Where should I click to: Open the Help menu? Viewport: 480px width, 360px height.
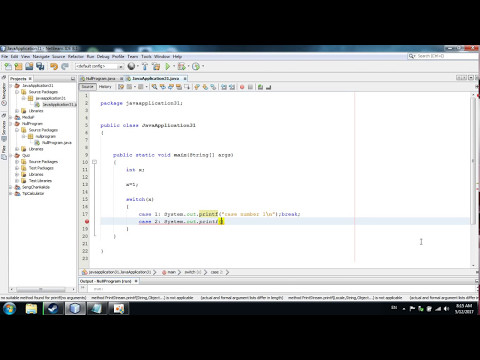click(177, 57)
